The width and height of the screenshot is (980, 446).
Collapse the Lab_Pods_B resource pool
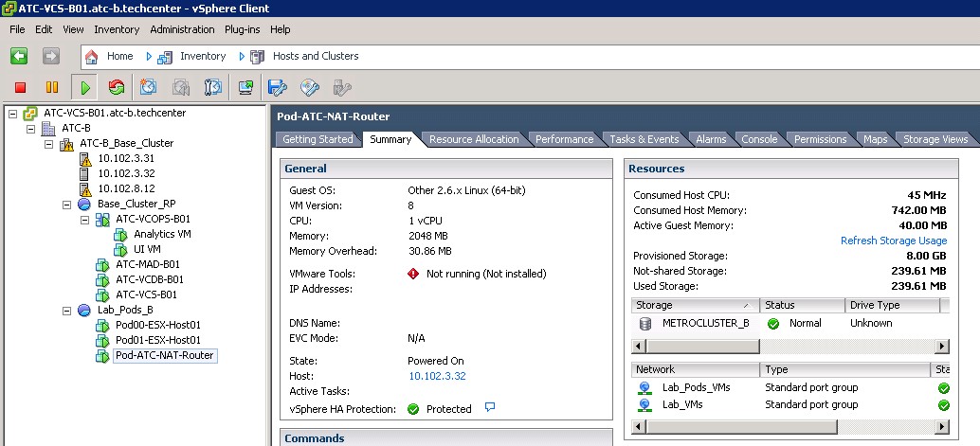click(x=67, y=311)
